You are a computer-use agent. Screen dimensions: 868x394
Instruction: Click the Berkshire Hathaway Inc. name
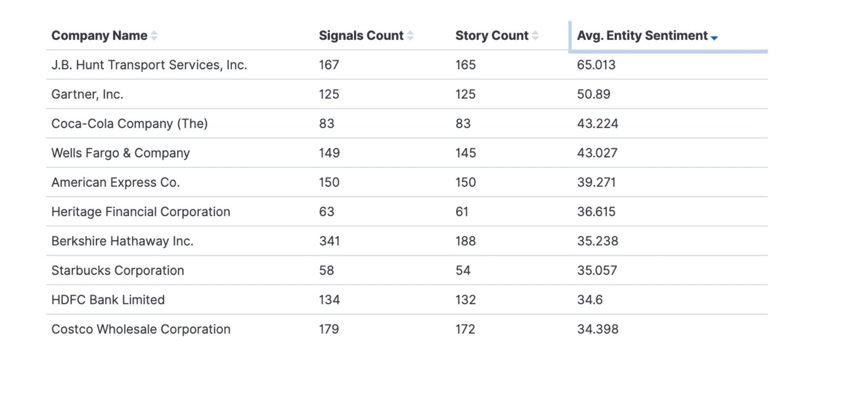coord(122,241)
